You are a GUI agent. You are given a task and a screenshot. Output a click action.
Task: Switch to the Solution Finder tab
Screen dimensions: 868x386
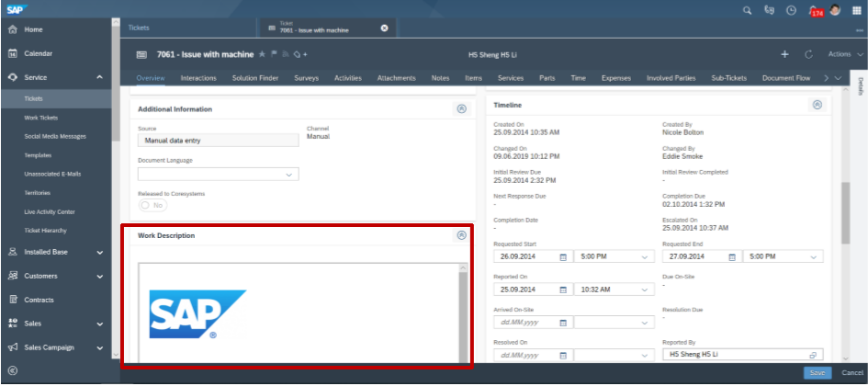coord(255,78)
